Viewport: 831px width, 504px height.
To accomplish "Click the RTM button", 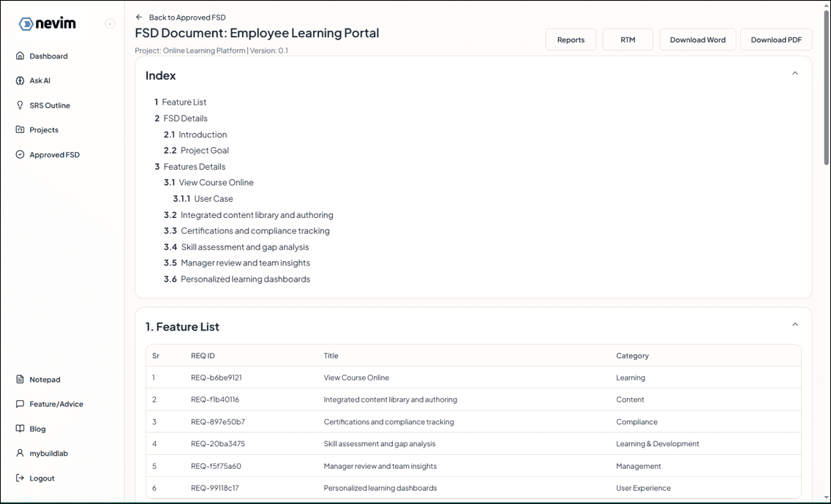I will click(x=628, y=40).
